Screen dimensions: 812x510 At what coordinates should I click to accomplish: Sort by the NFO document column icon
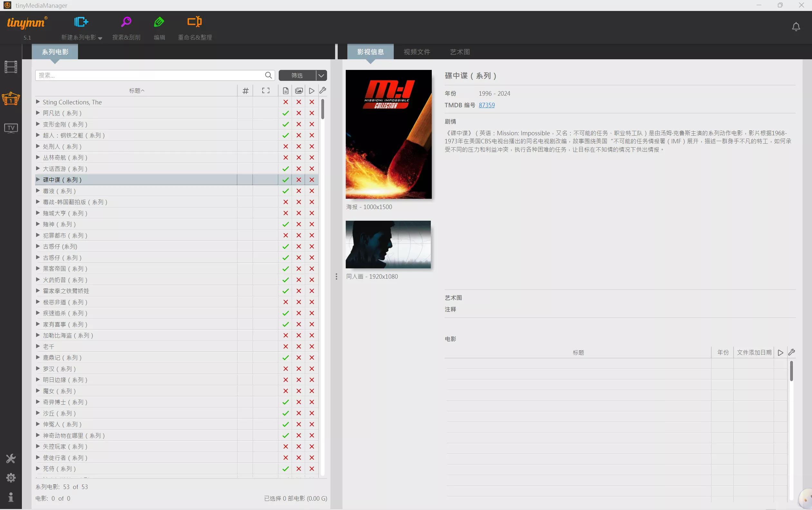[285, 91]
